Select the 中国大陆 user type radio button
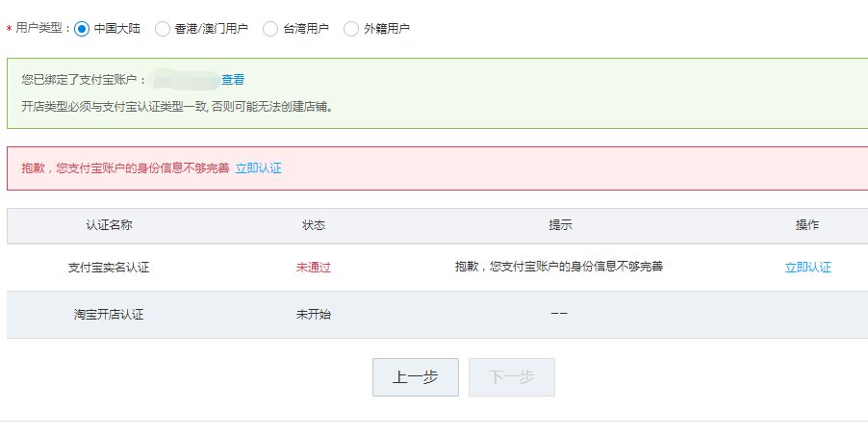This screenshot has height=437, width=868. [82, 29]
